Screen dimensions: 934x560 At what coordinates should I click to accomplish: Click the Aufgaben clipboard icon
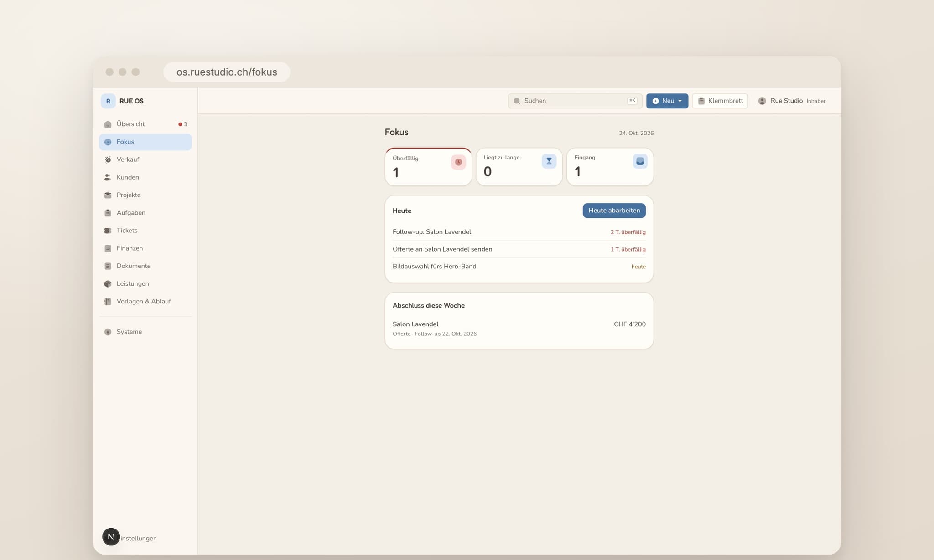click(108, 213)
